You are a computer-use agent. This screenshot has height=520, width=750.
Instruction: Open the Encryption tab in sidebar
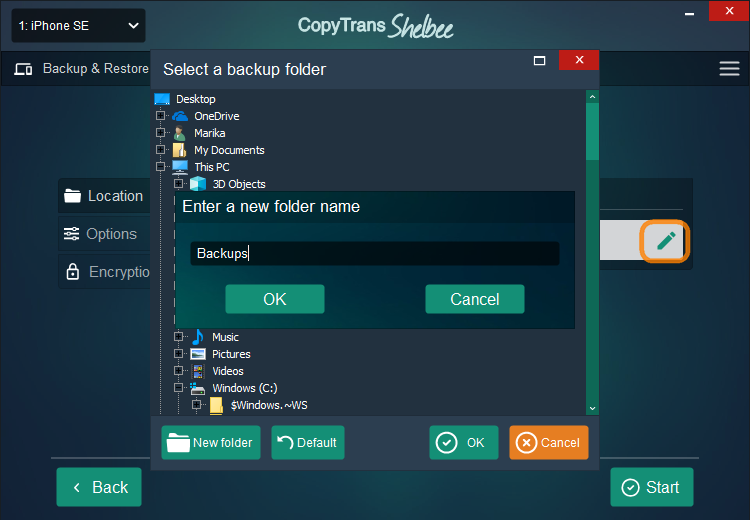[104, 272]
